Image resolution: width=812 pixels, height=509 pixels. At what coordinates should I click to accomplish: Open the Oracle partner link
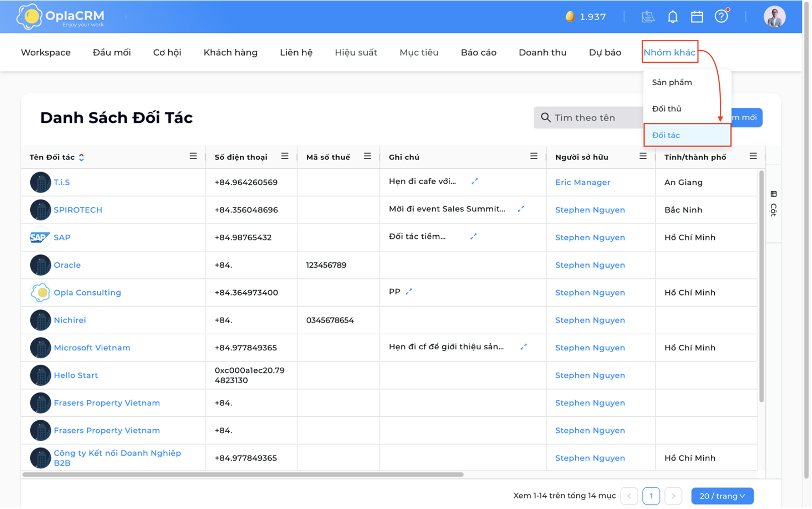tap(67, 265)
